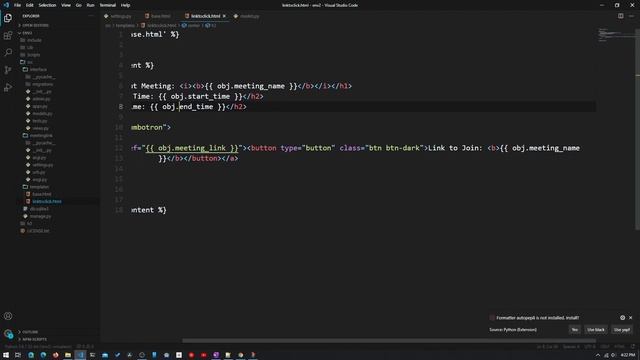Collapse the ENV2 workspace folder section
Screen dimensions: 640x360
pos(28,33)
